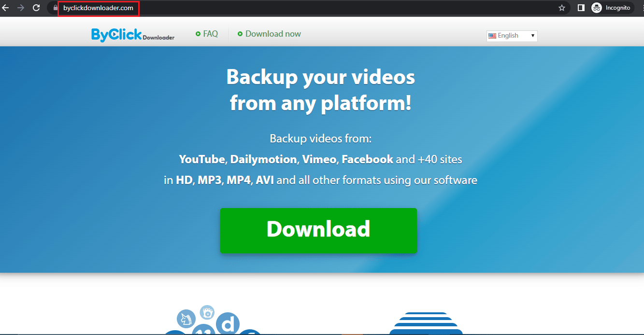Click the 'Facebook' text
The height and width of the screenshot is (335, 644).
pos(368,159)
